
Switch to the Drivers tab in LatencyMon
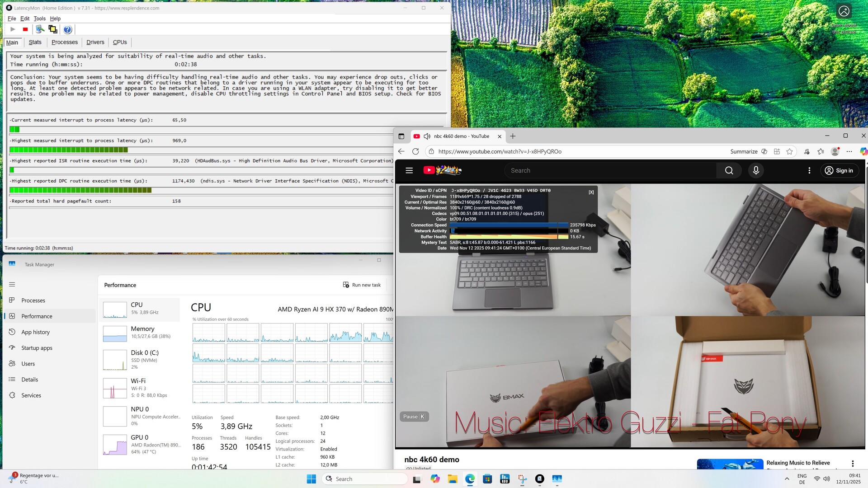click(95, 42)
